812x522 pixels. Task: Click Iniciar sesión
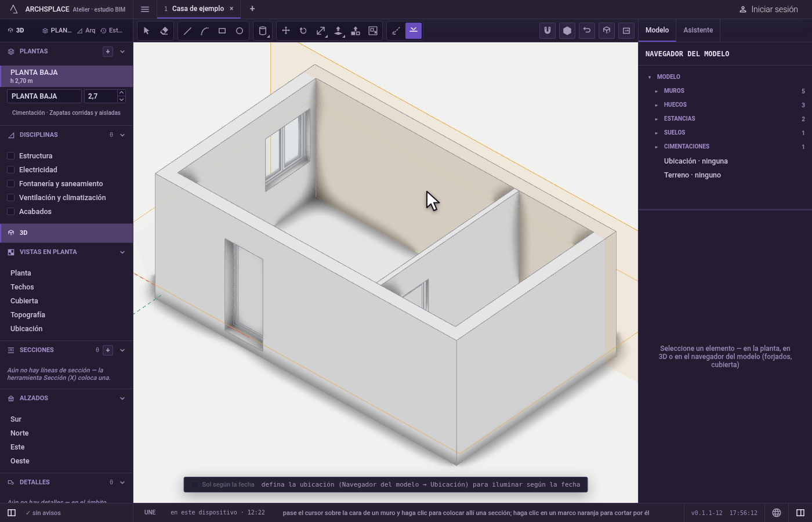point(768,9)
